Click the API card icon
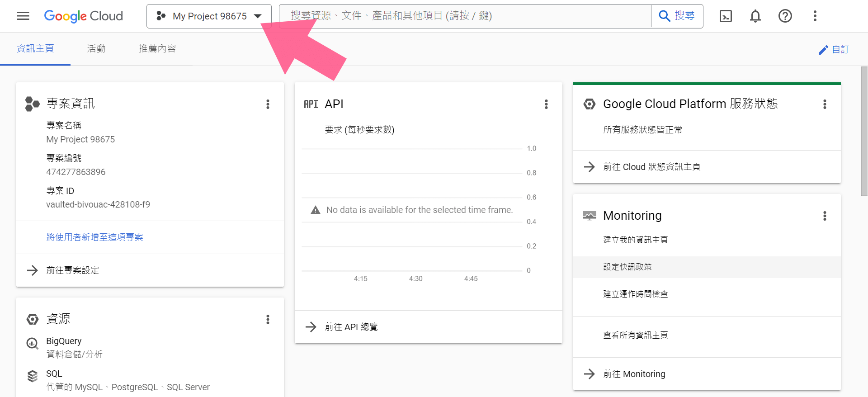Screen dimensions: 868x397 coord(311,104)
